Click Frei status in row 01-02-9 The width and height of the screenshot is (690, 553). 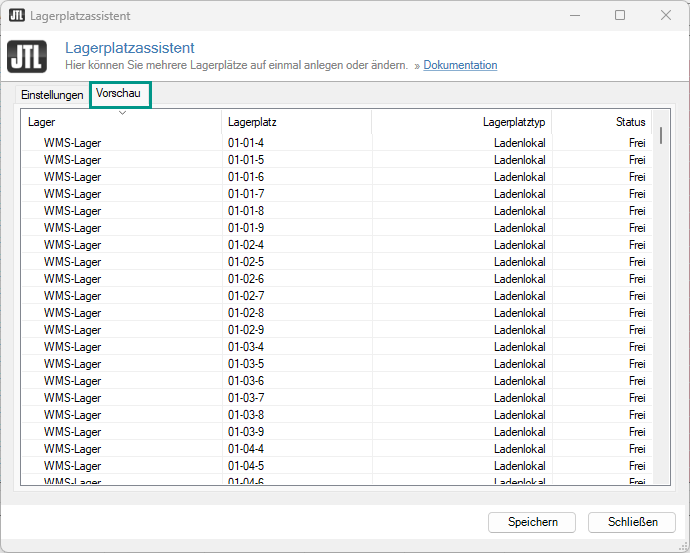637,330
